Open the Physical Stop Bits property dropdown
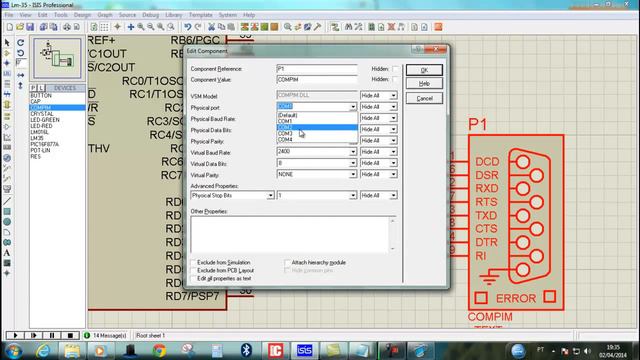 (x=270, y=196)
